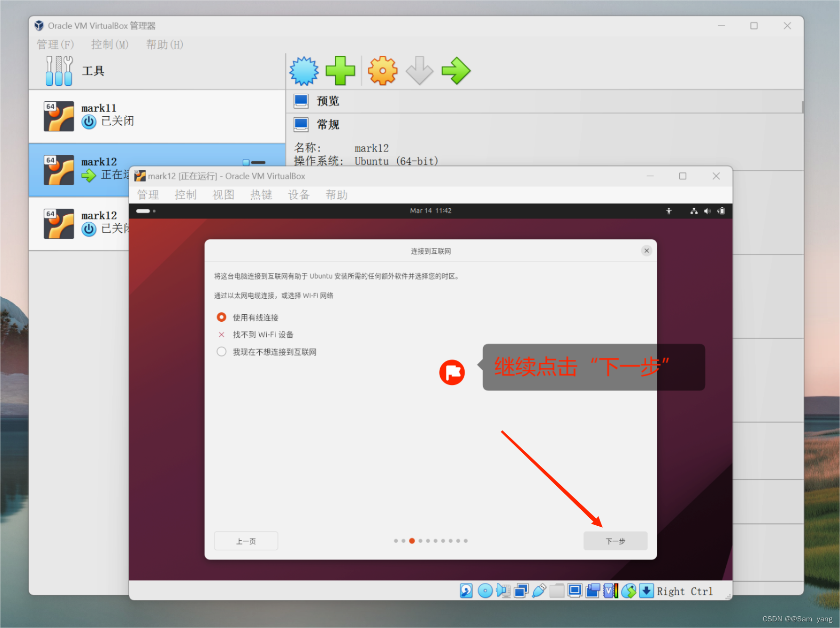Close the 连接到互联网 installer dialog
This screenshot has height=628, width=840.
pos(647,251)
